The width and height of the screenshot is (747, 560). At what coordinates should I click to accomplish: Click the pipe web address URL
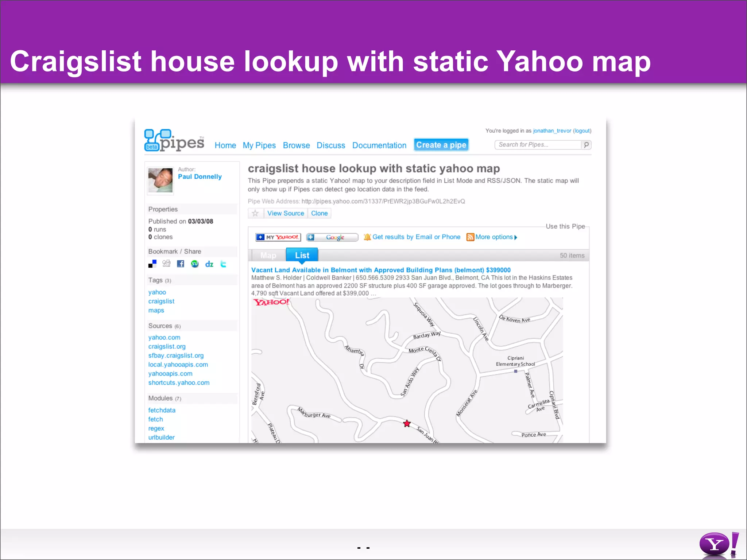[x=383, y=201]
